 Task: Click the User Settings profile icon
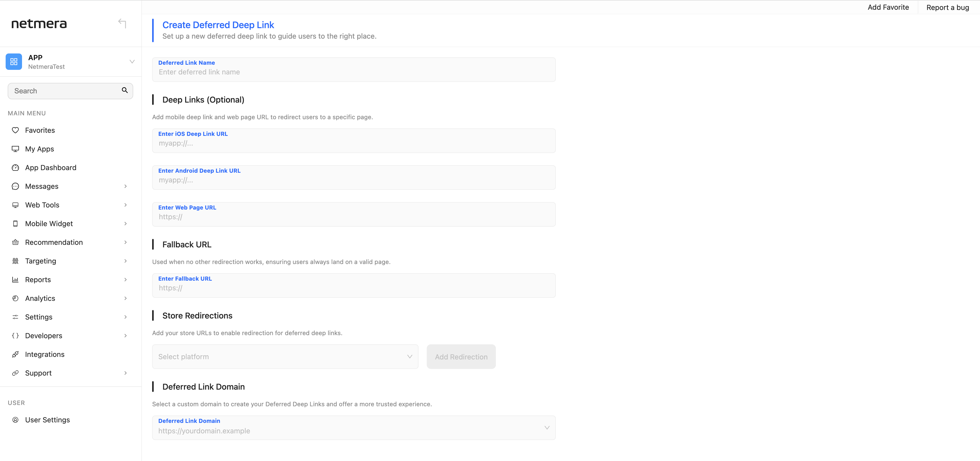(x=15, y=420)
